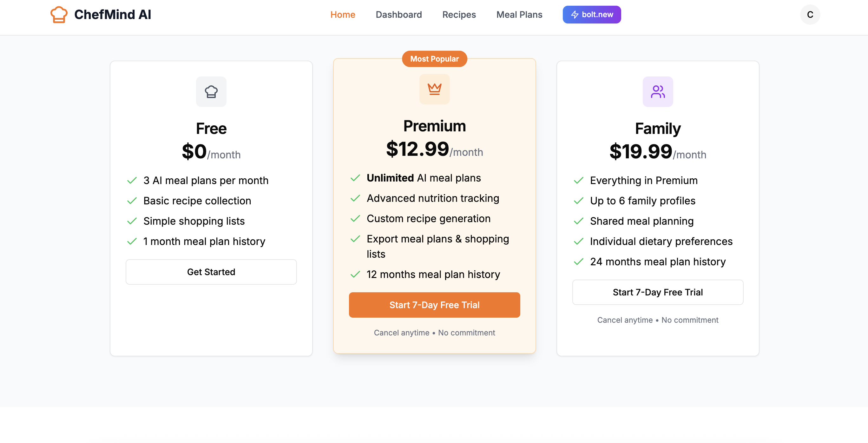This screenshot has width=868, height=443.
Task: Click the Most Popular badge
Action: 434,59
